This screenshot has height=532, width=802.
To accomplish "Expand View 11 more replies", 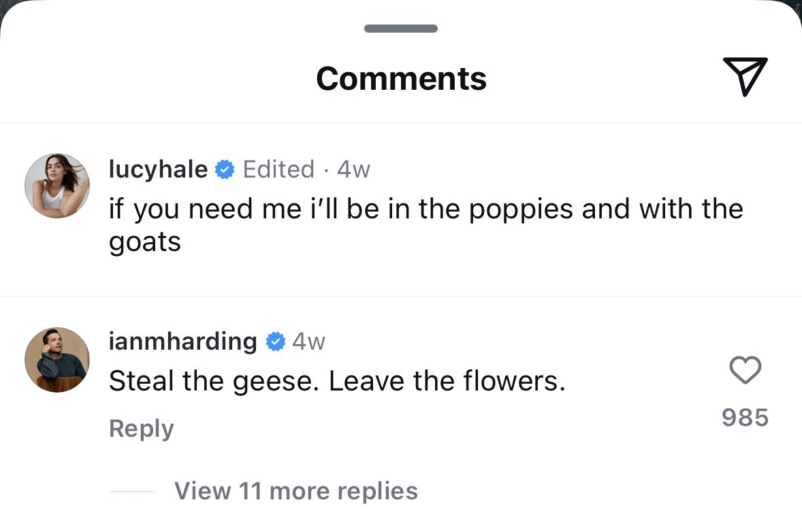I will (x=296, y=491).
